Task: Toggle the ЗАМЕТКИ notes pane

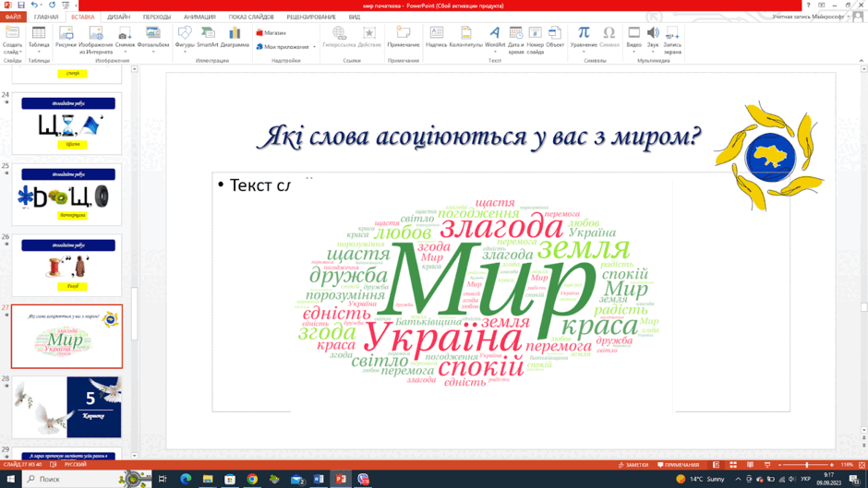Action: (x=633, y=465)
